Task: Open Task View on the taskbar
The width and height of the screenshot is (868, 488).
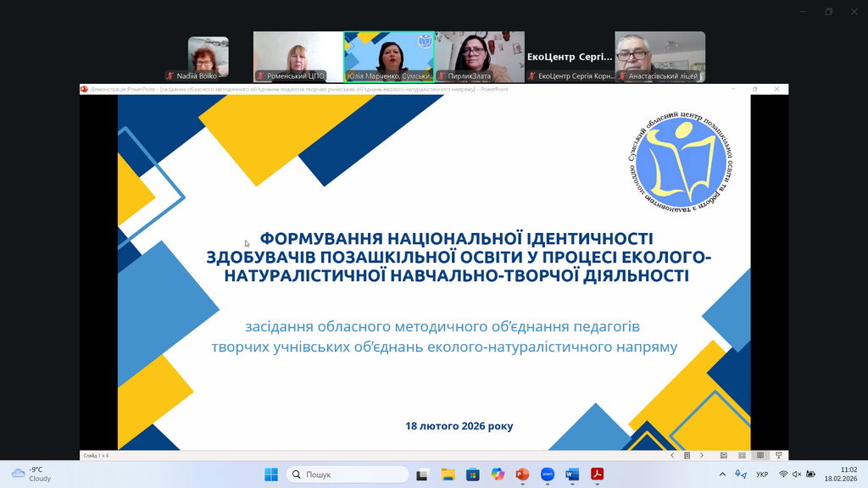Action: point(422,474)
